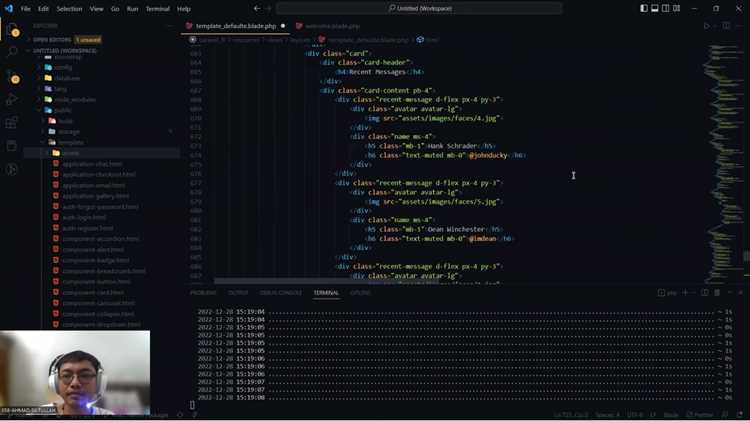
Task: Open component-alert.html in the explorer
Action: (93, 249)
